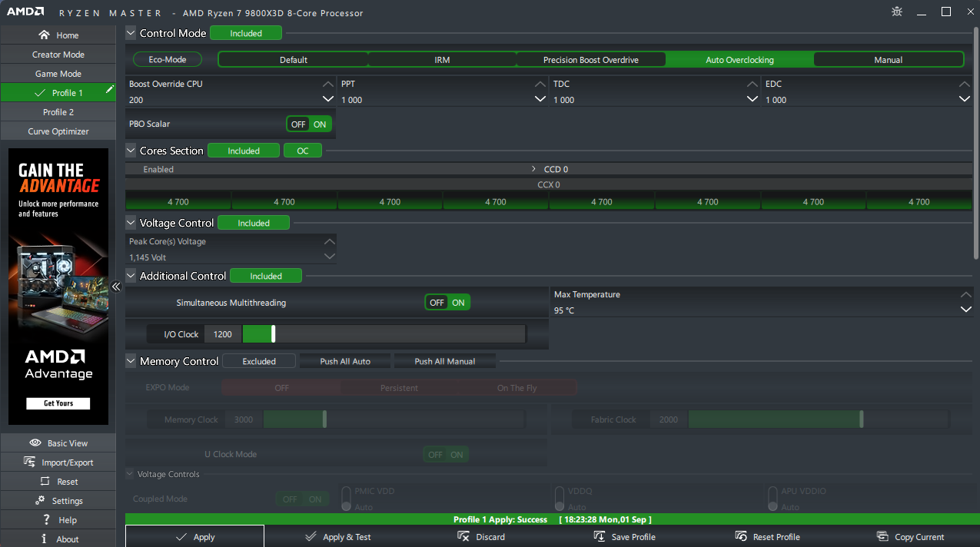Enable Eco-Mode
The height and width of the screenshot is (547, 980).
[168, 59]
